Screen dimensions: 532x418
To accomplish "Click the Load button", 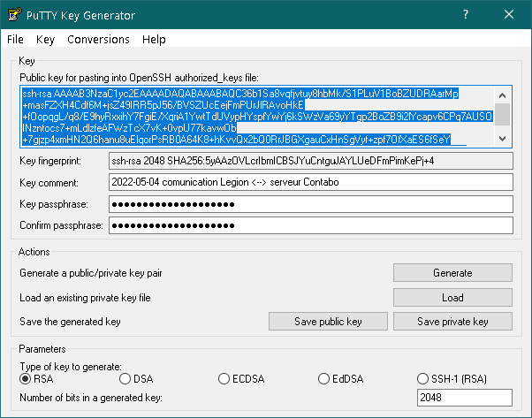I will point(452,298).
